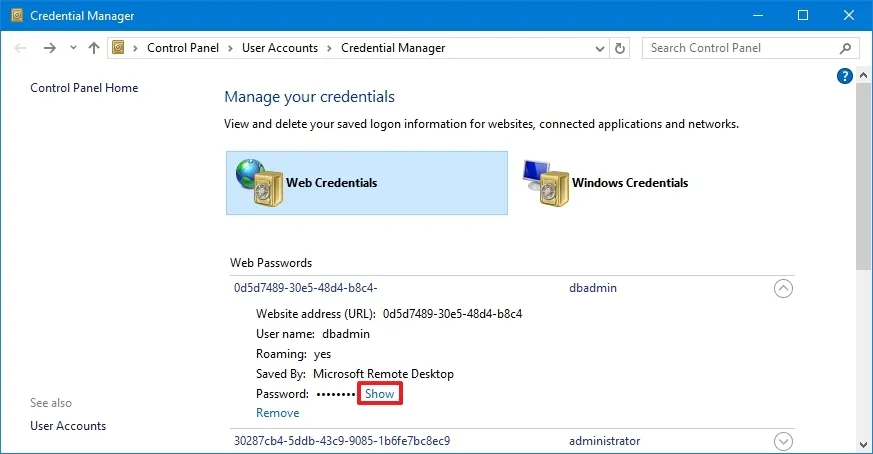Click the Roaming yes detail line

point(293,354)
